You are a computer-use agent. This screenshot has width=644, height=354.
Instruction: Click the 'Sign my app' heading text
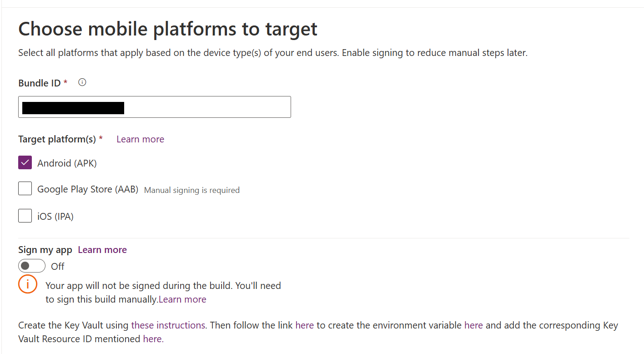point(45,250)
